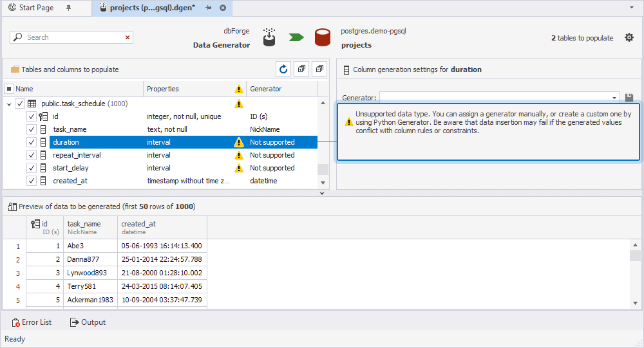Open the tab list dropdown arrow
644x348 pixels.
click(632, 7)
